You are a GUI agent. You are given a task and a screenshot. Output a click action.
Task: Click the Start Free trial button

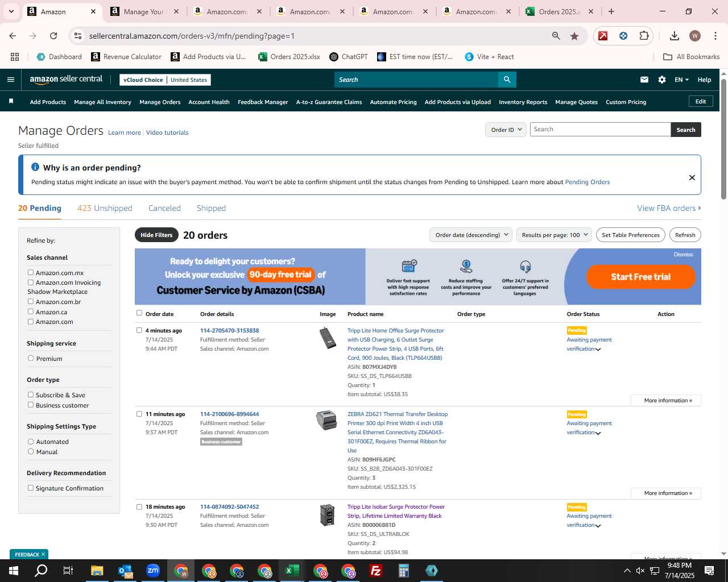(x=640, y=277)
